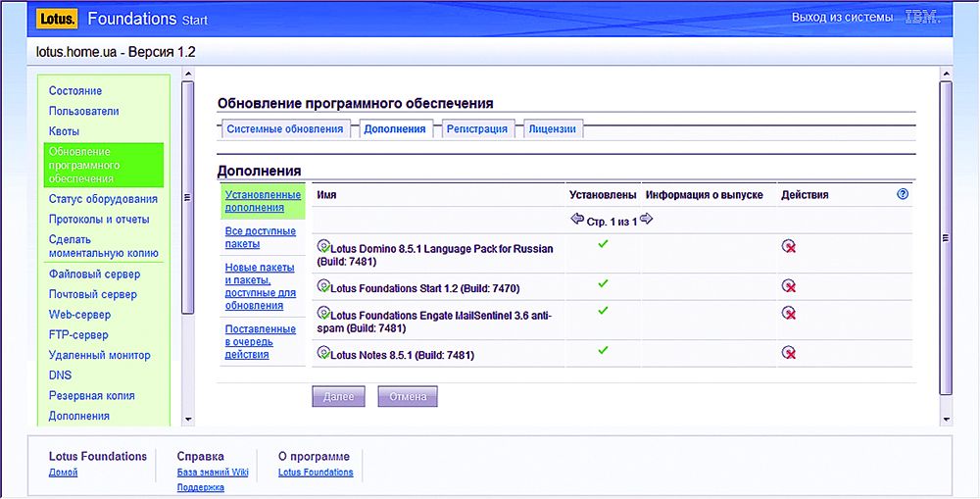The height and width of the screenshot is (499, 980).
Task: Click the package icon beside Lotus Domino Language Pack
Action: [x=323, y=246]
